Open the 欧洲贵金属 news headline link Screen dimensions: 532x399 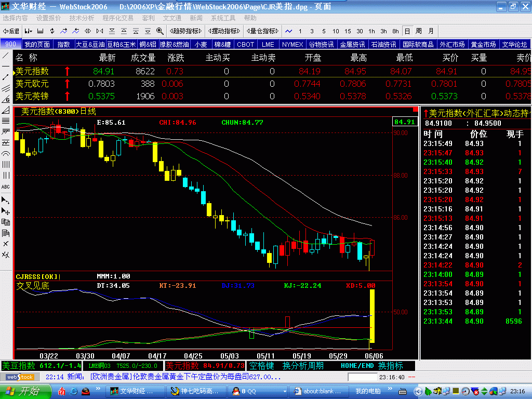point(185,377)
